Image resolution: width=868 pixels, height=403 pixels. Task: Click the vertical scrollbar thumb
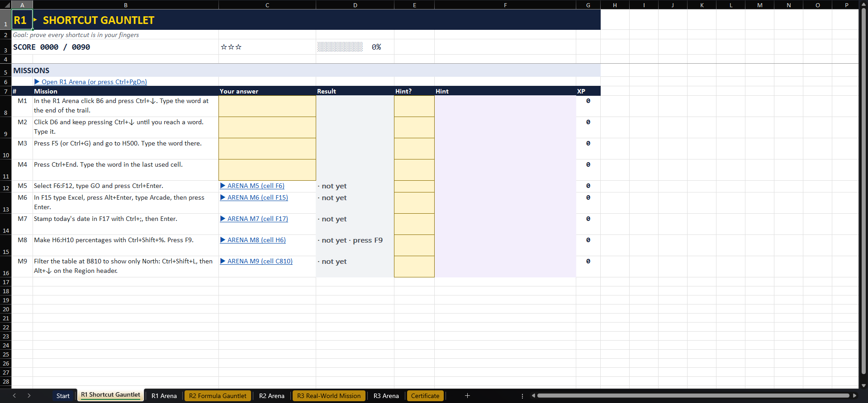(863, 192)
